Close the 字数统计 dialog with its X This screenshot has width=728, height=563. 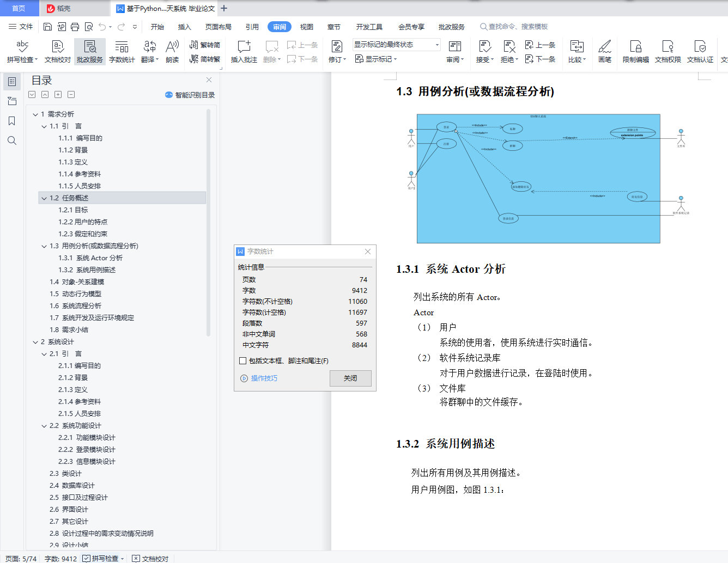368,252
